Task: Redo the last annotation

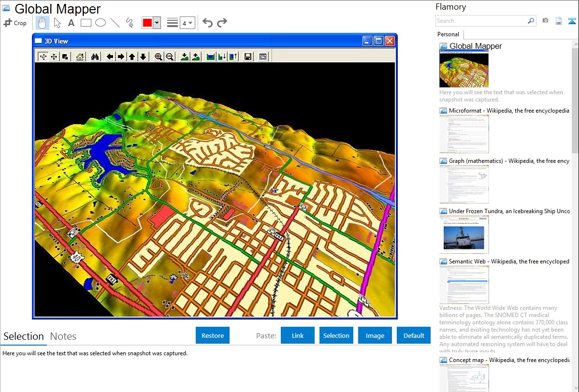Action: tap(222, 23)
